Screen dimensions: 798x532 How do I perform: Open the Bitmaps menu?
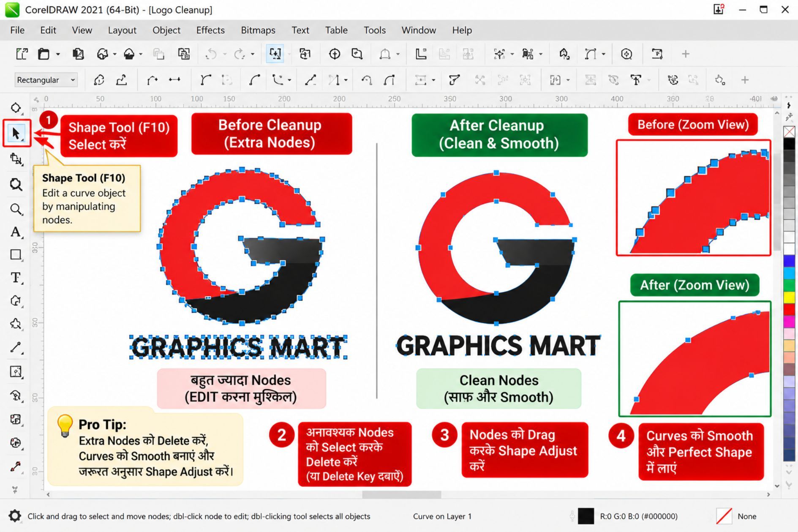(258, 30)
